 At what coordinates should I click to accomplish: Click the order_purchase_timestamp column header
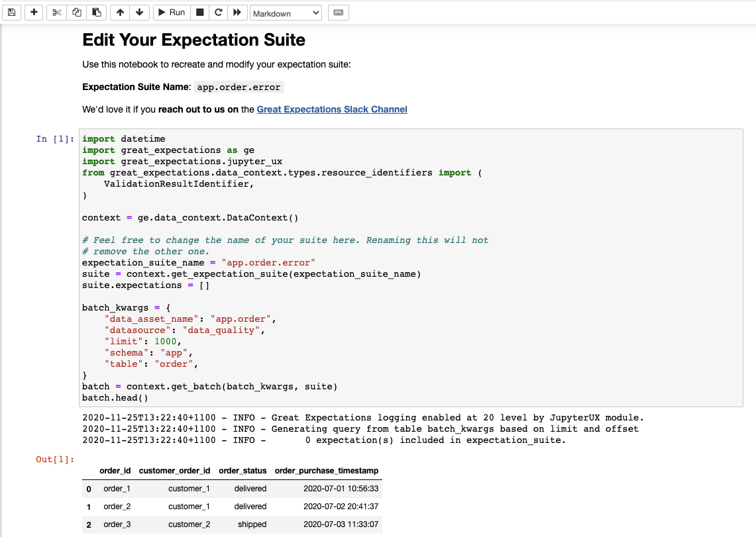(x=327, y=471)
